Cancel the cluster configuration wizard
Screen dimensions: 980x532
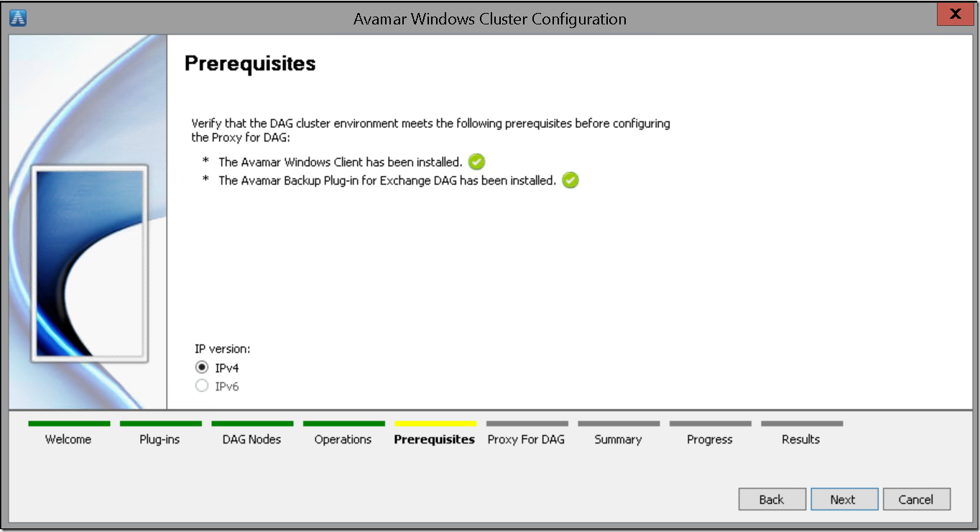point(916,500)
